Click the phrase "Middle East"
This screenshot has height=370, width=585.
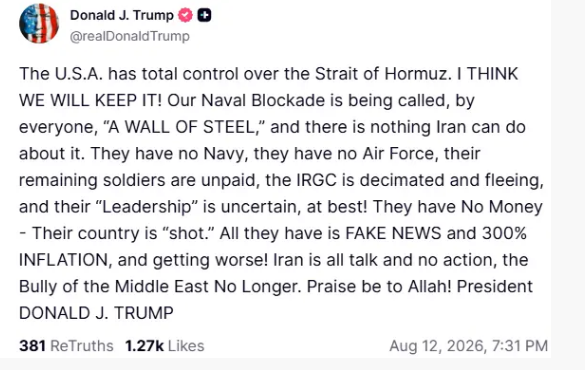pos(161,286)
